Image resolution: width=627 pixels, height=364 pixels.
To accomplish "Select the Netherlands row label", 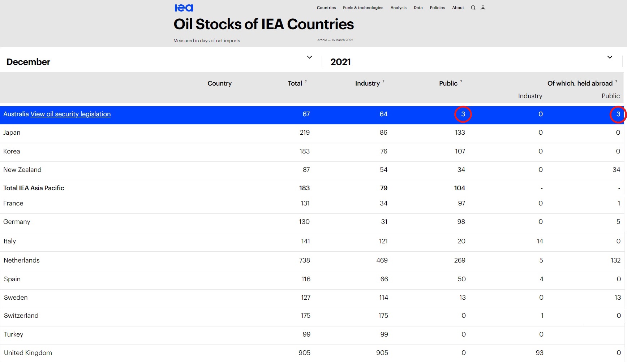I will 22,260.
